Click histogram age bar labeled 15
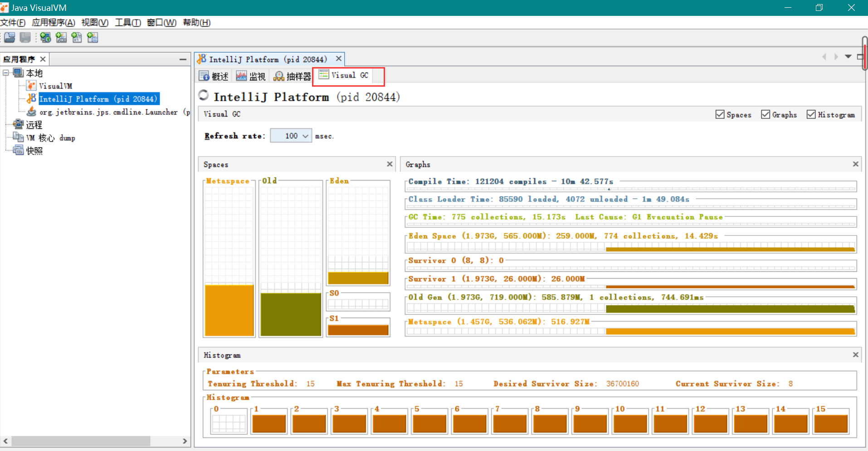 [x=831, y=424]
